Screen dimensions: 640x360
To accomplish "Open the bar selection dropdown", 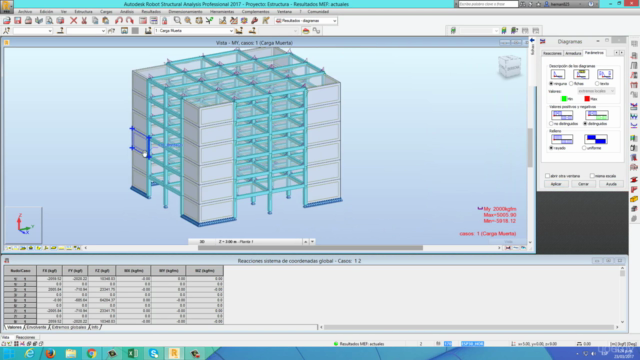I will [86, 31].
